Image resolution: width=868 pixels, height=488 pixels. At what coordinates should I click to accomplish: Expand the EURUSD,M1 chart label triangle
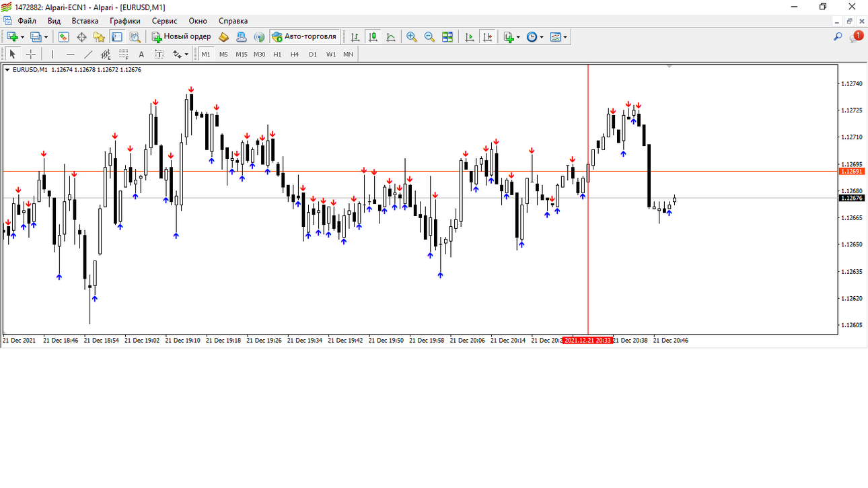(7, 69)
